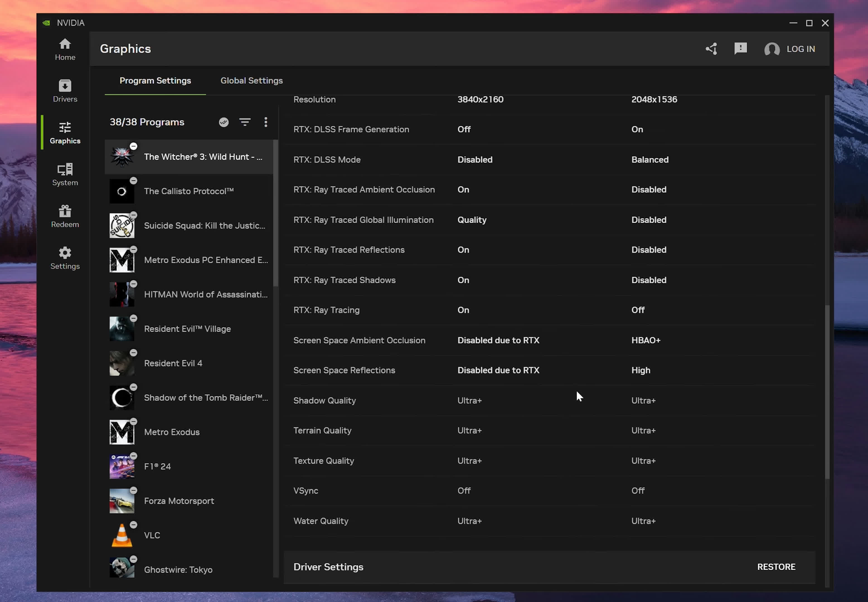Click the share icon in the top bar

[x=711, y=49]
